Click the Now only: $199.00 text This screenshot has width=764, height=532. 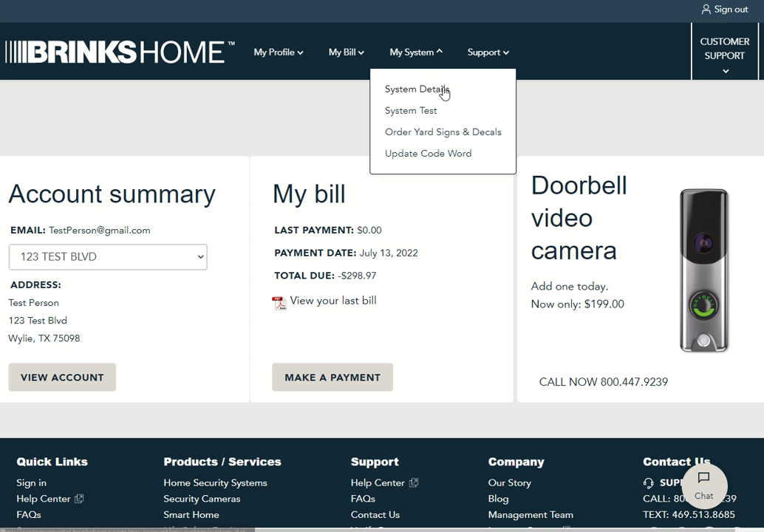[577, 304]
